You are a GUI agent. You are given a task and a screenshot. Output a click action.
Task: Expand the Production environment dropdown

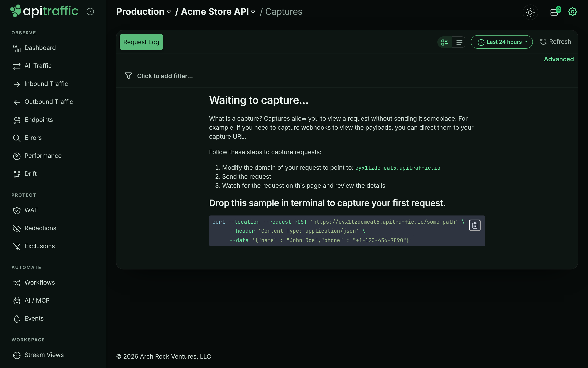tap(144, 12)
